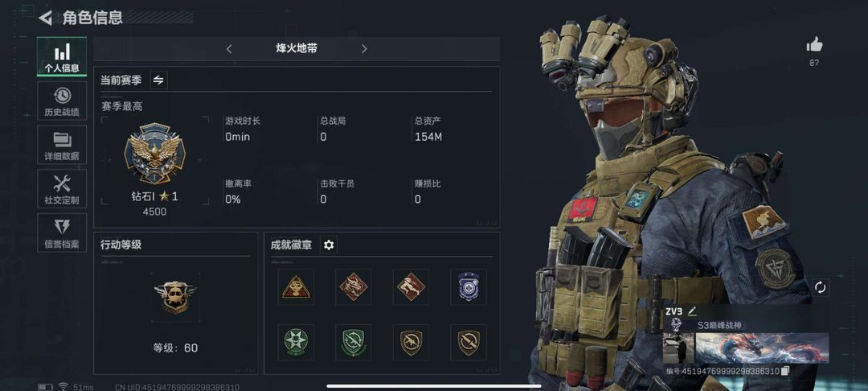This screenshot has width=868, height=391.
Task: Select the 个人信息 personal info tab
Action: coord(62,56)
